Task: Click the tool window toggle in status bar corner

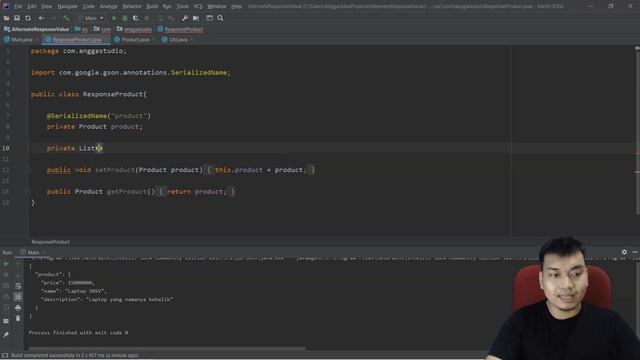Action: tap(5, 356)
